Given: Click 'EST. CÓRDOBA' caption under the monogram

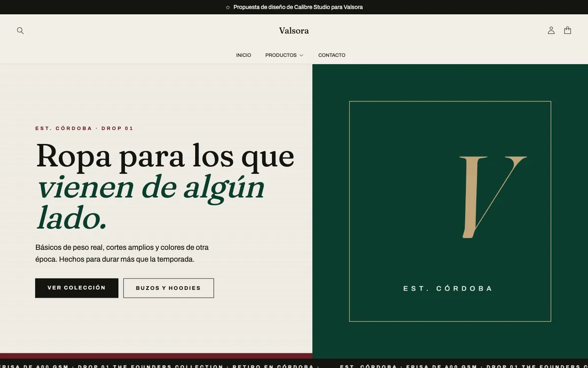Looking at the screenshot, I should coord(448,289).
